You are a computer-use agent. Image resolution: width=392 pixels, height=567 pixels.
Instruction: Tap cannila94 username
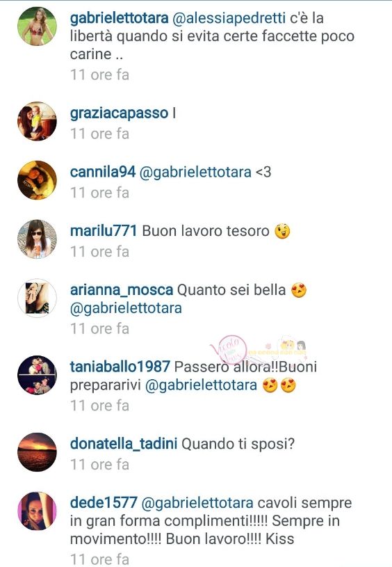click(x=103, y=172)
